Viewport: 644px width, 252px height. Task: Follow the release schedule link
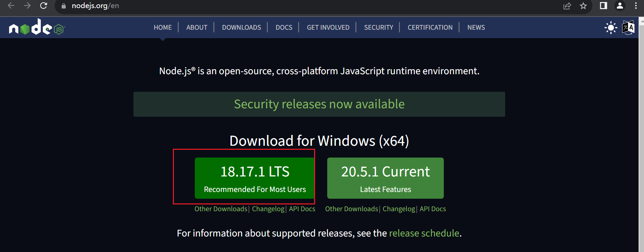pyautogui.click(x=424, y=233)
